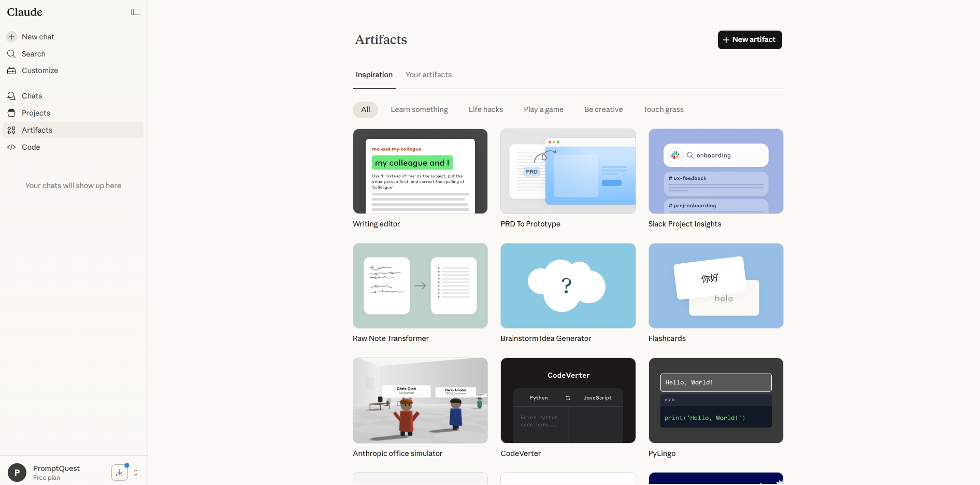Click the download app icon near profile

[120, 473]
